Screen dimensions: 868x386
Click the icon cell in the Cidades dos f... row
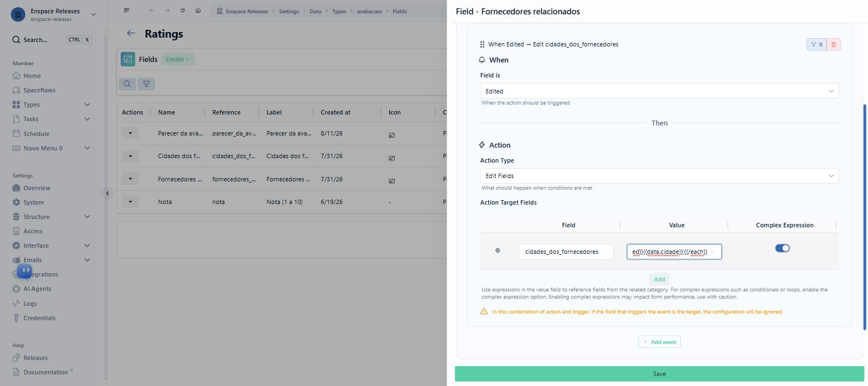(392, 158)
